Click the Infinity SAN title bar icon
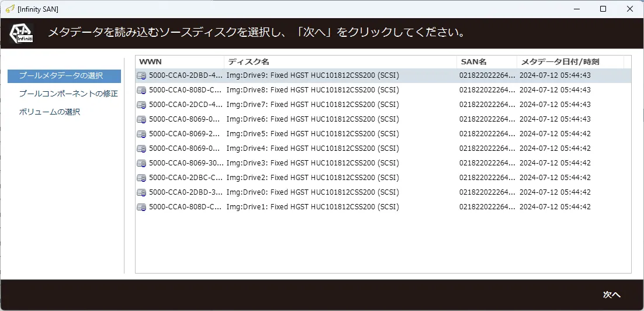 tap(11, 9)
